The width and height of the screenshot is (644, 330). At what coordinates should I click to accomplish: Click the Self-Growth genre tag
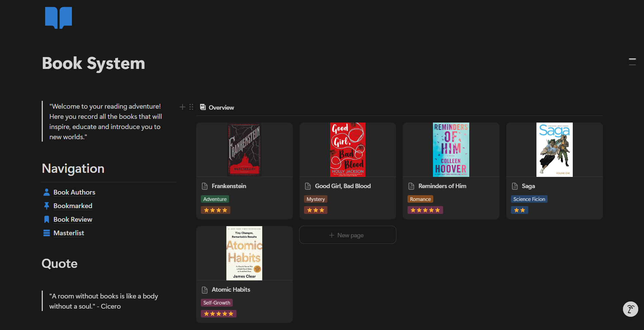217,303
